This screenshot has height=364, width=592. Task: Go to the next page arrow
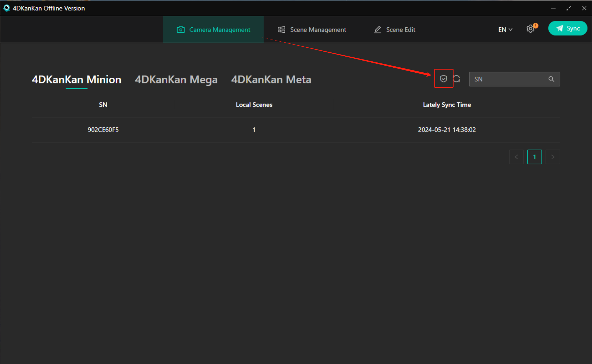[553, 157]
